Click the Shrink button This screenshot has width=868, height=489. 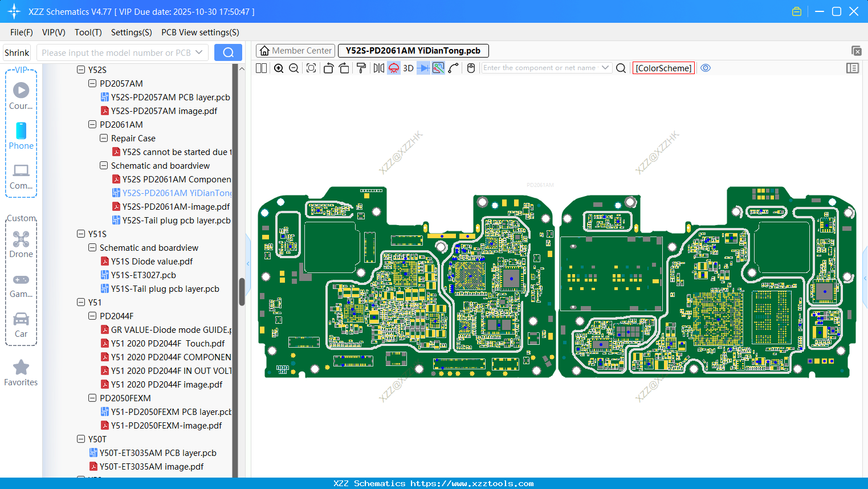[17, 52]
